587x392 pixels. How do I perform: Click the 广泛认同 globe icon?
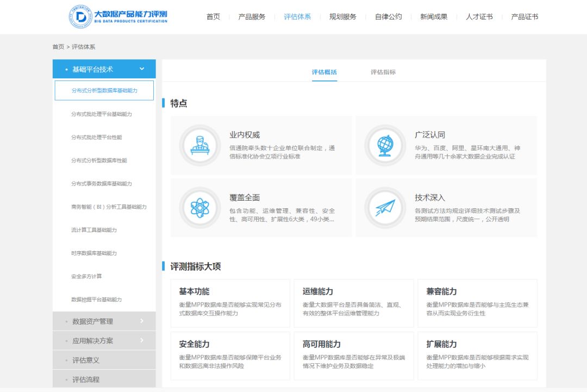click(385, 145)
